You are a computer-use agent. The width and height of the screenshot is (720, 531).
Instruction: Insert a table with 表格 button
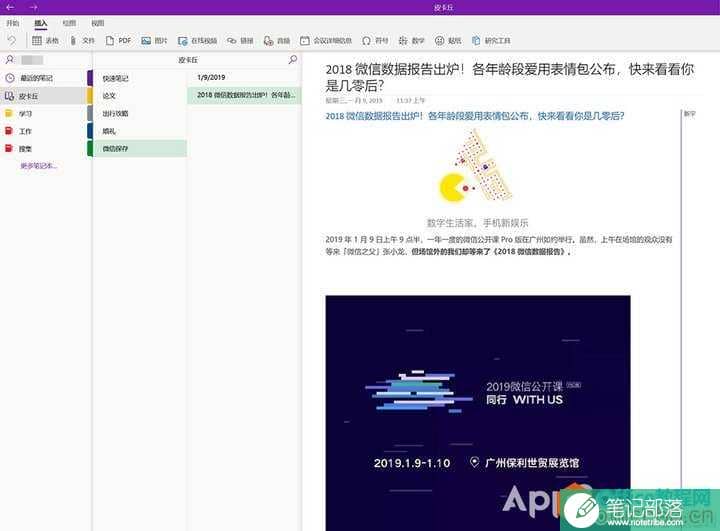(x=45, y=41)
